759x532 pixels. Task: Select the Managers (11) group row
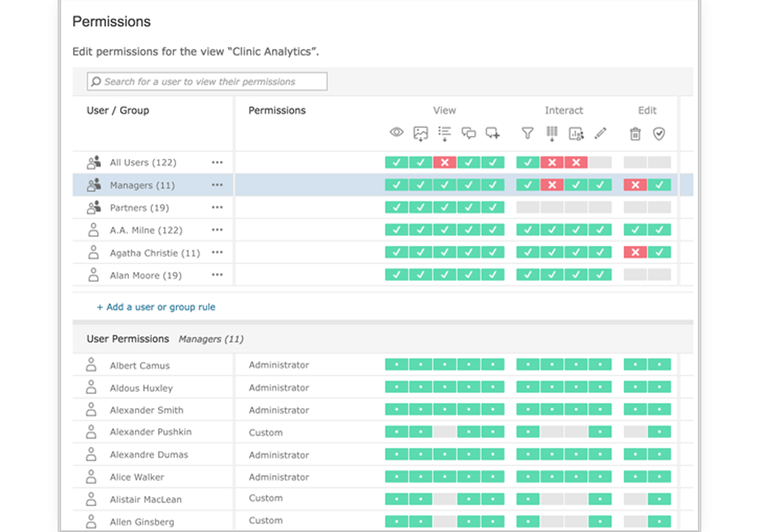coord(142,185)
